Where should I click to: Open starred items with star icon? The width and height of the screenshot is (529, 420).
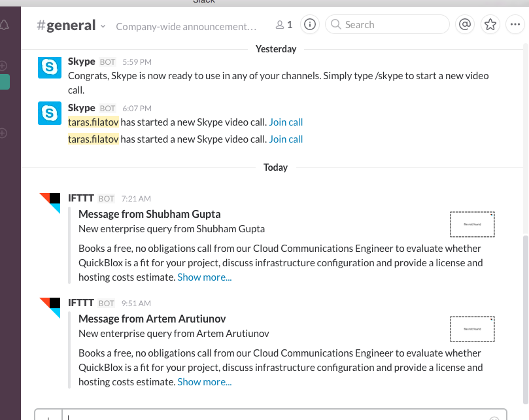(x=490, y=24)
